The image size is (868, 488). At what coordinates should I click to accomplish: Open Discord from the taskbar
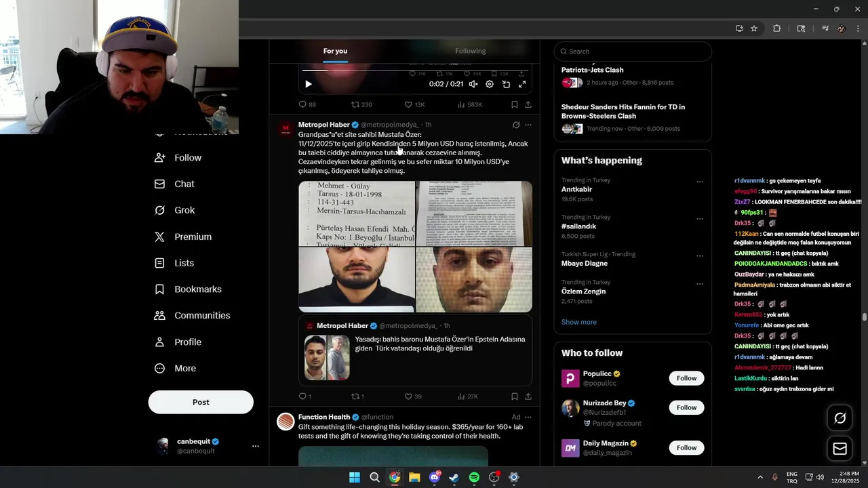point(435,477)
